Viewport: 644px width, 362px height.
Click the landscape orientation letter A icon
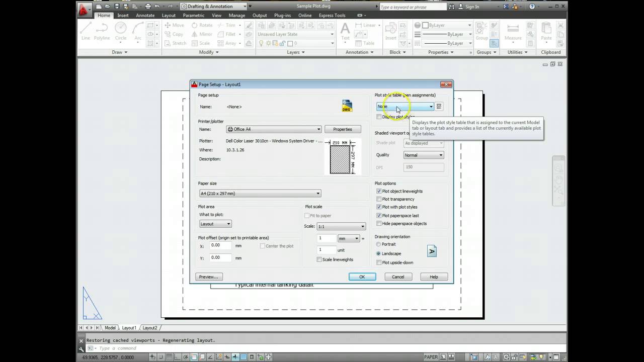tap(432, 251)
